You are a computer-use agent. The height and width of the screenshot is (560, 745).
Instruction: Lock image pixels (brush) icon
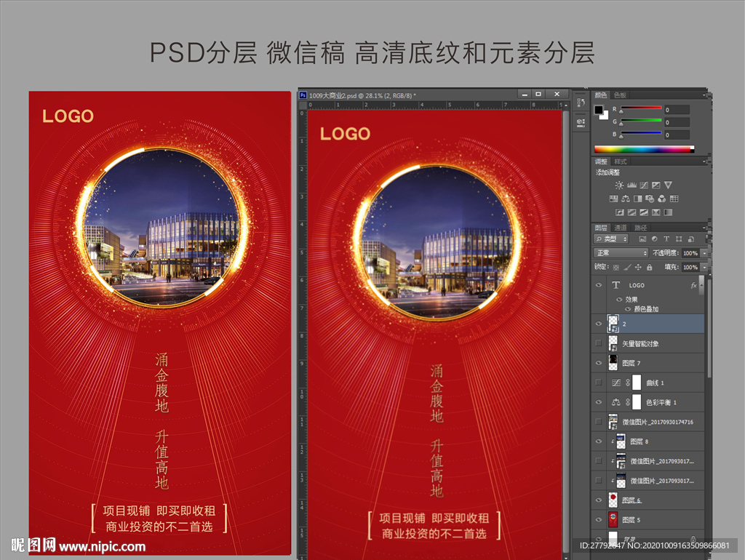coord(627,268)
